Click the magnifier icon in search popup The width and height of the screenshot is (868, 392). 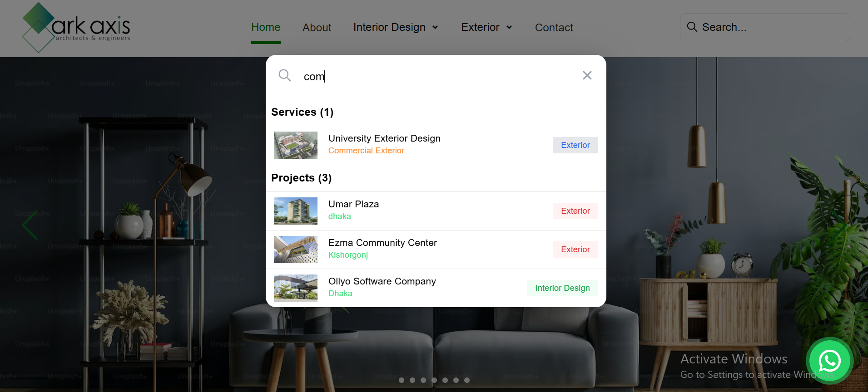pyautogui.click(x=285, y=75)
